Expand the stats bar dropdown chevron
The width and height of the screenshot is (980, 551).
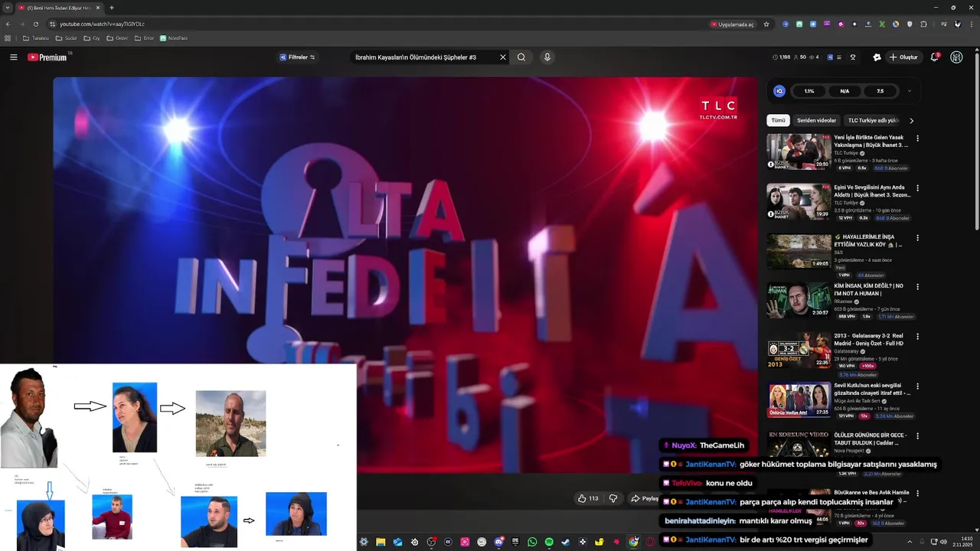point(910,91)
